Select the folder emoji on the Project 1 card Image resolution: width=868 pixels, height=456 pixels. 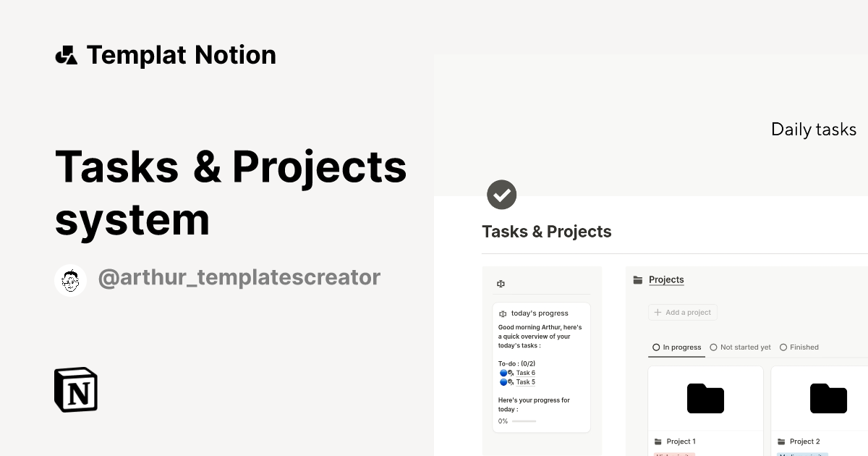click(x=705, y=399)
